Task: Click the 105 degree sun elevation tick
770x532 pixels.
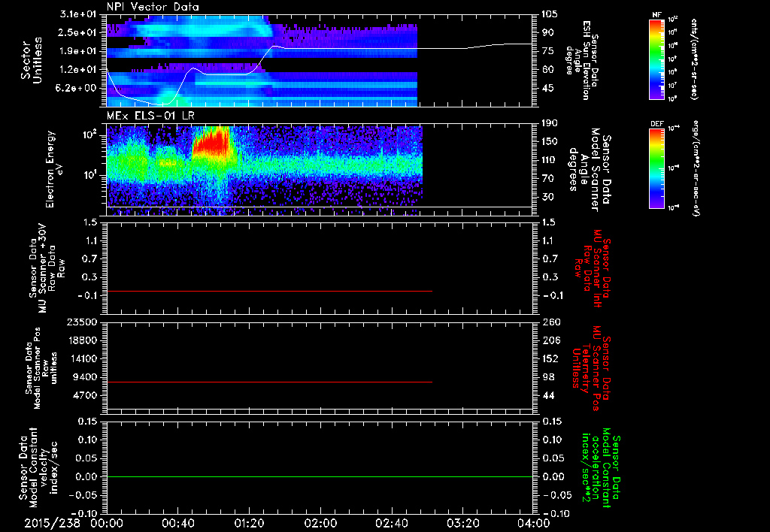Action: (550, 14)
